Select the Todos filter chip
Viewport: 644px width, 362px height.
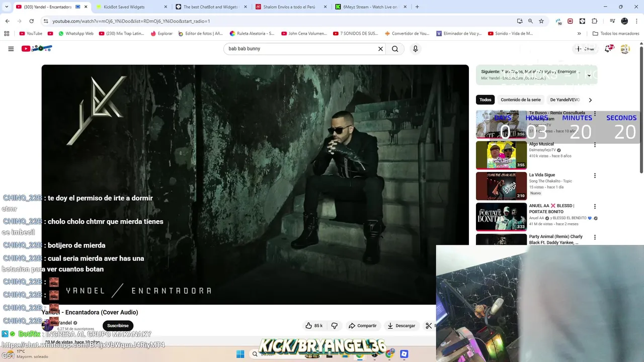[486, 100]
